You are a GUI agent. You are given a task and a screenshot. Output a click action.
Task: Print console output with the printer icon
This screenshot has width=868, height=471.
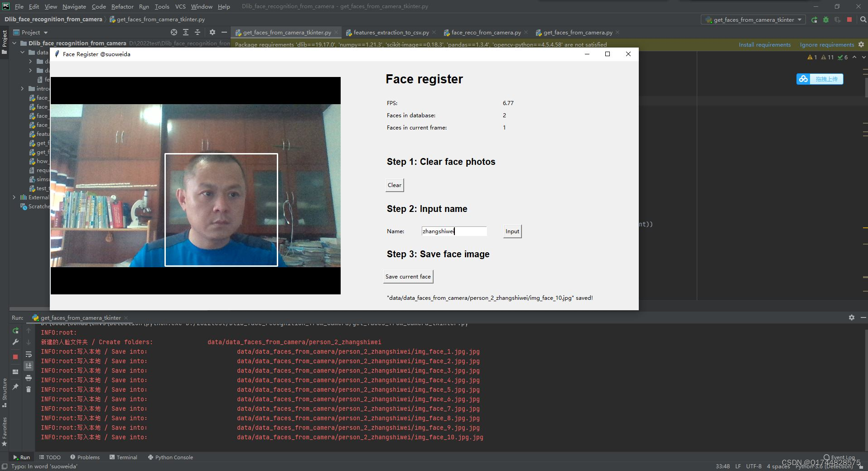(x=29, y=378)
